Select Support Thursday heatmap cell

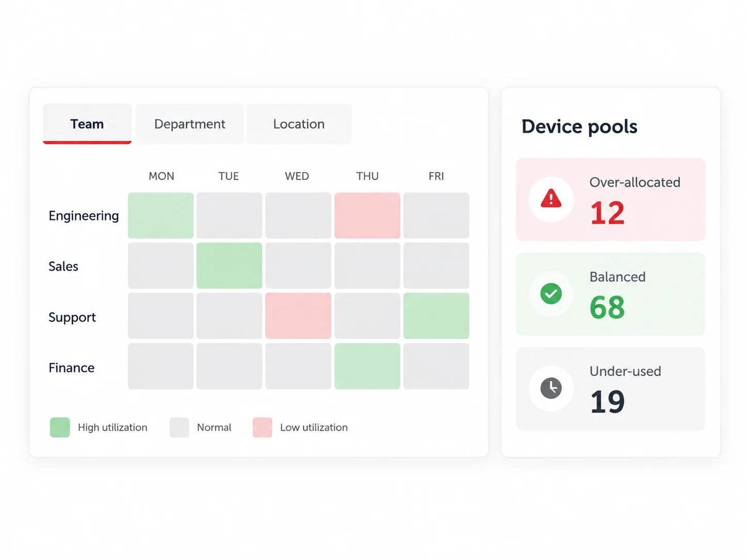pos(367,316)
